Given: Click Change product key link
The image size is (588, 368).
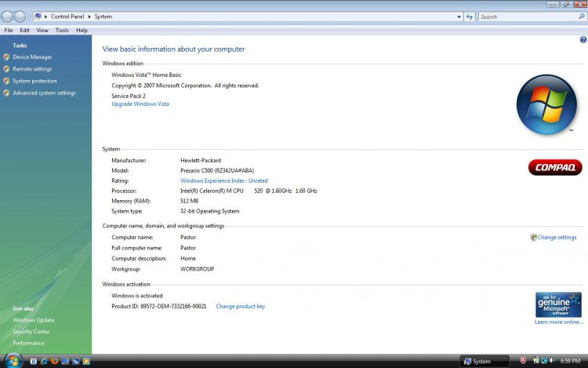Looking at the screenshot, I should [x=241, y=307].
